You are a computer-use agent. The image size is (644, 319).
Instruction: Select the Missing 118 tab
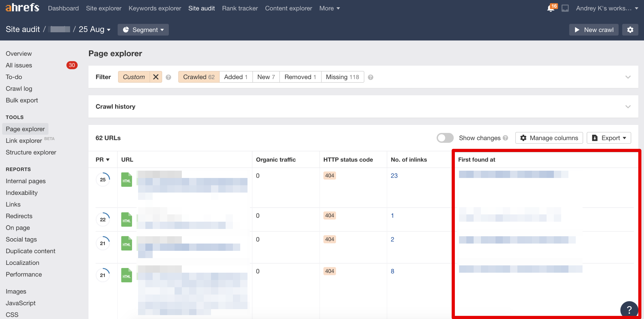(x=343, y=77)
